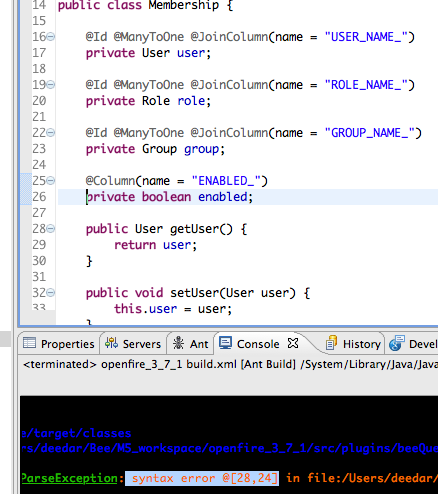Collapse the fold marker at line 19
The image size is (438, 494).
[51, 85]
